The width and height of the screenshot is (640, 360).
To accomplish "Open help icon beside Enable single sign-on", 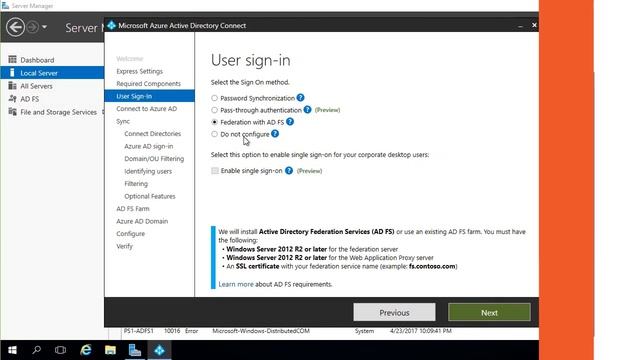I will pos(289,171).
